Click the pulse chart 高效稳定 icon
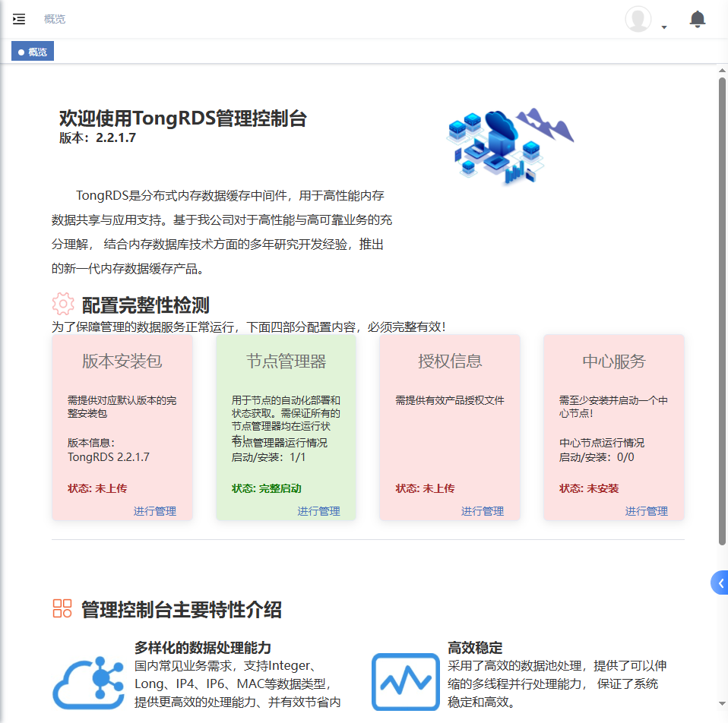 tap(405, 682)
